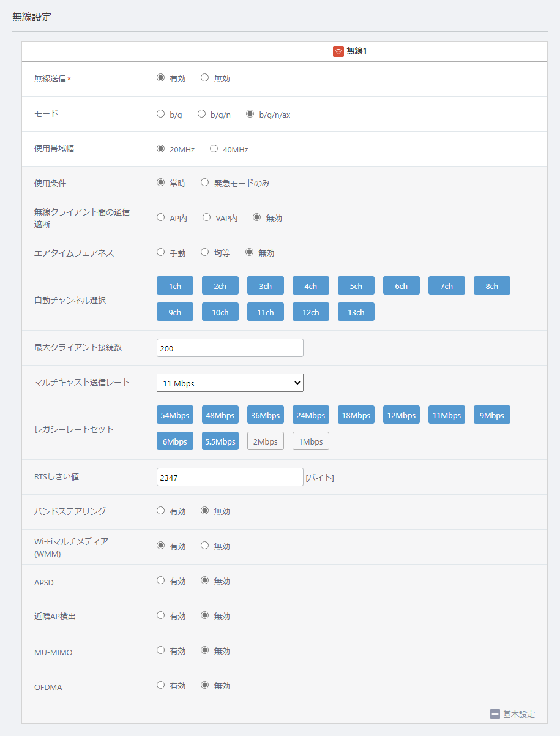
Task: Click the minus icon beside 基本設定
Action: [495, 714]
